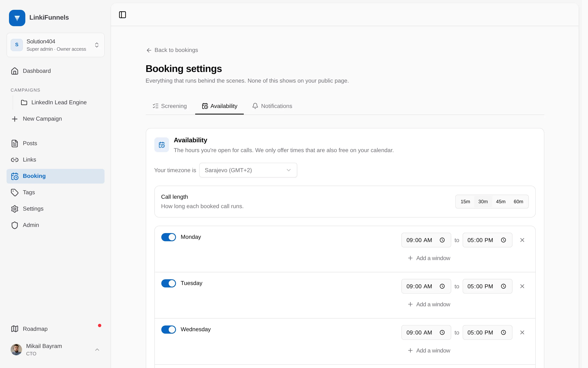Go back to bookings

[172, 50]
